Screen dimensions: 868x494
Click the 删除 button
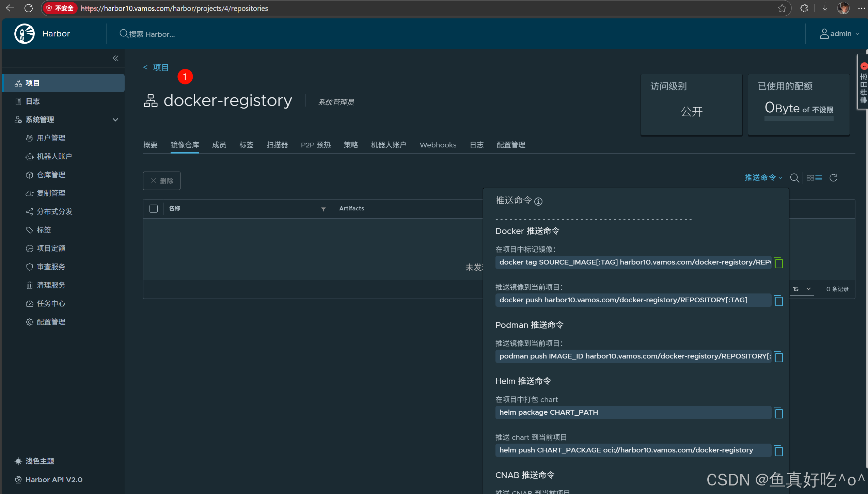pos(162,181)
